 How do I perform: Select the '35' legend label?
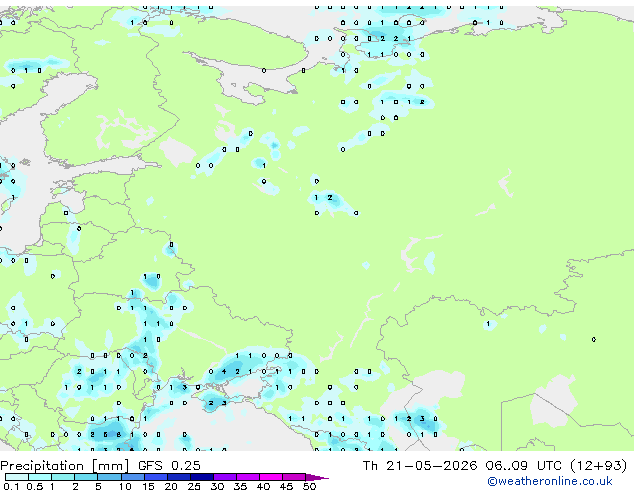[x=240, y=486]
